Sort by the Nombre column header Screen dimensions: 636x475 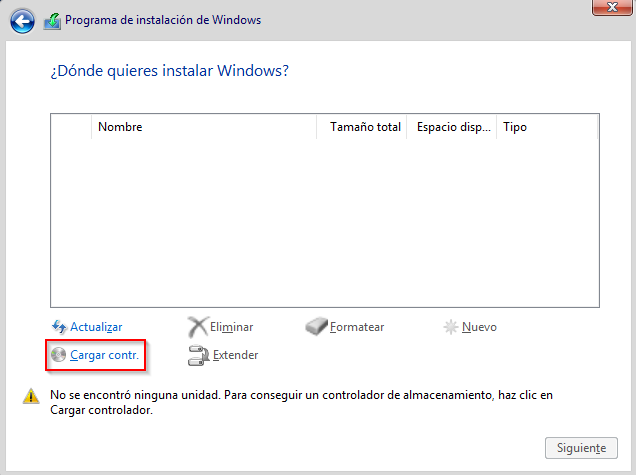[120, 127]
